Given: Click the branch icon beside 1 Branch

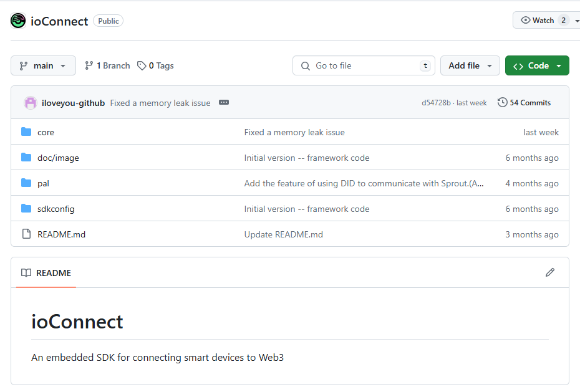Looking at the screenshot, I should coord(89,66).
